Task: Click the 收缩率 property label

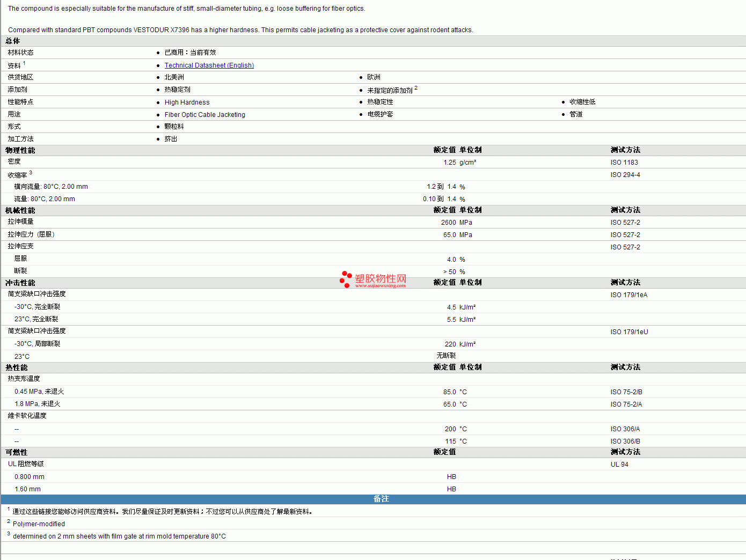Action: point(18,175)
